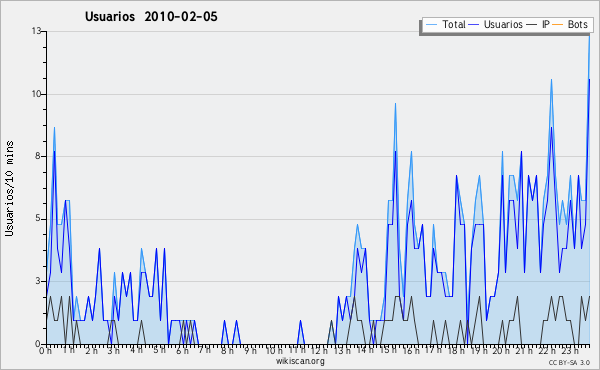Click the y-axis value 10
Viewport: 600px width, 370px height.
click(36, 94)
